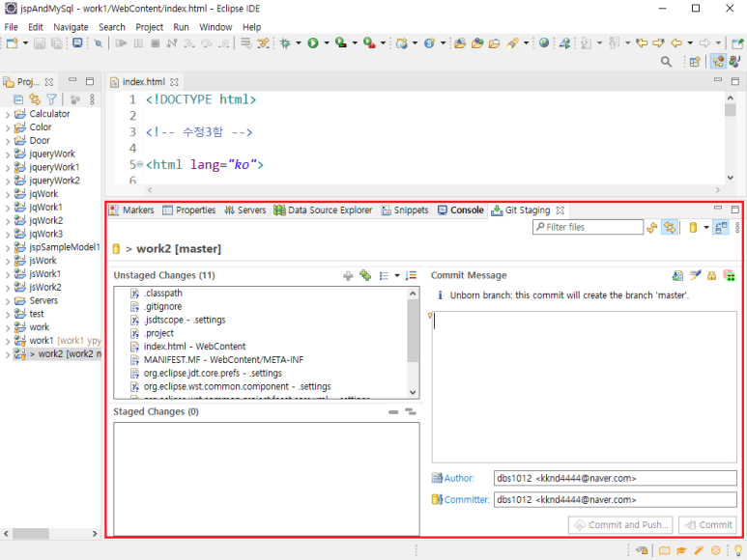Open the dropdown arrow beside the Run button
This screenshot has height=560, width=747.
327,43
